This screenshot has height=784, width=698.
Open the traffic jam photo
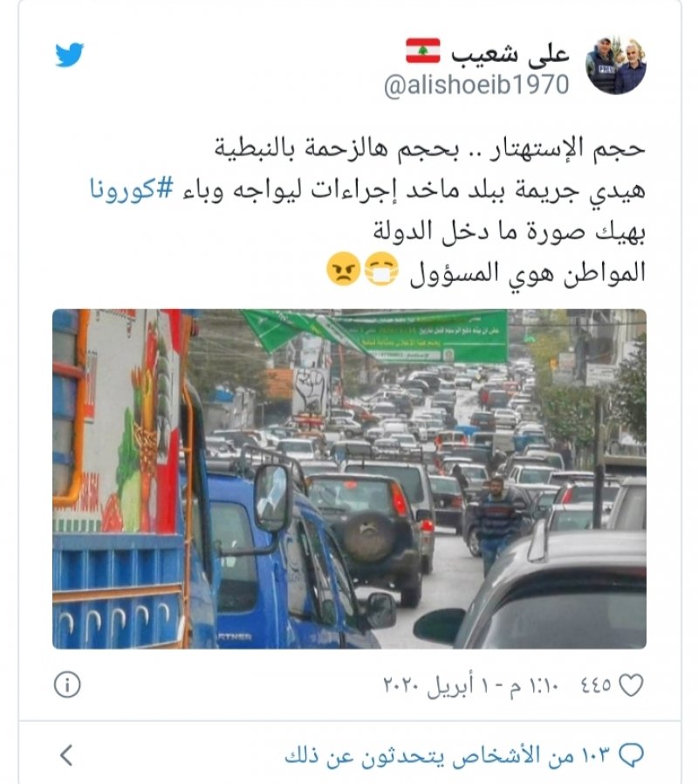tap(349, 478)
